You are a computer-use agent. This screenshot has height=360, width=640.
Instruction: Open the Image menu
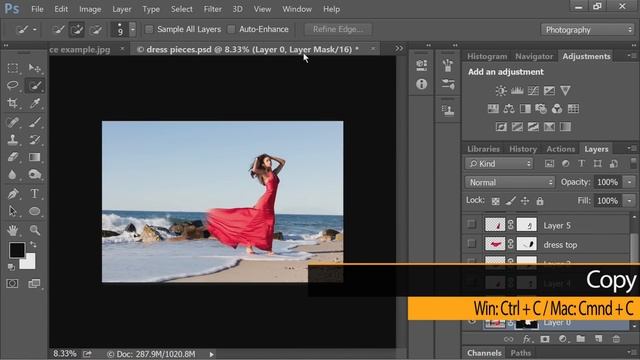click(x=90, y=9)
